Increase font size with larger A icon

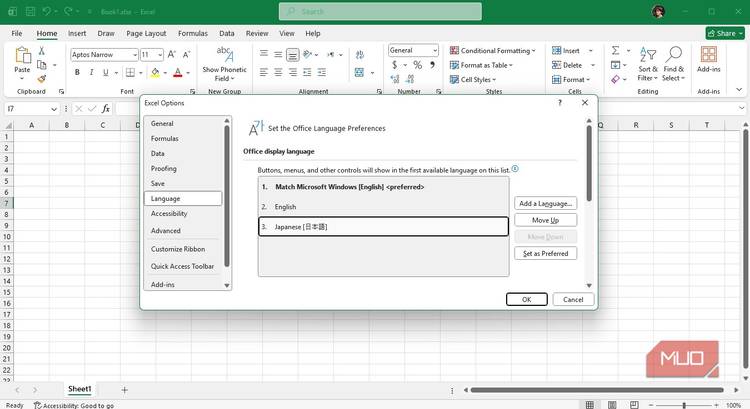(x=171, y=55)
